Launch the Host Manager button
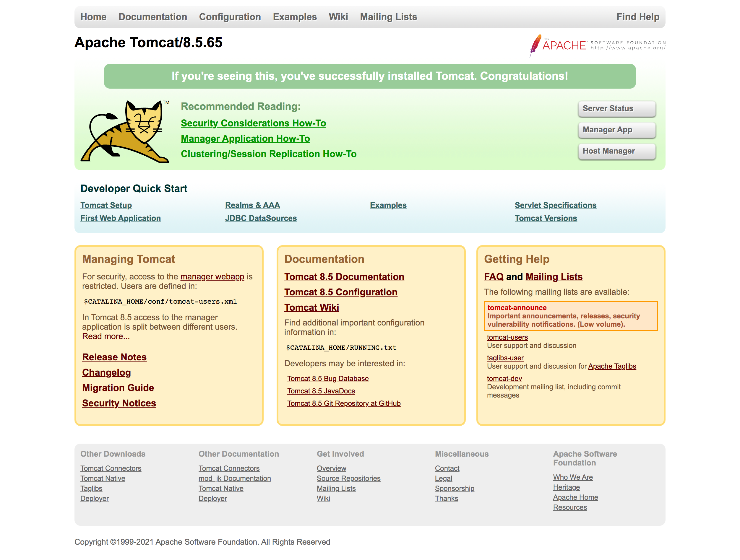This screenshot has height=560, width=740. point(616,151)
